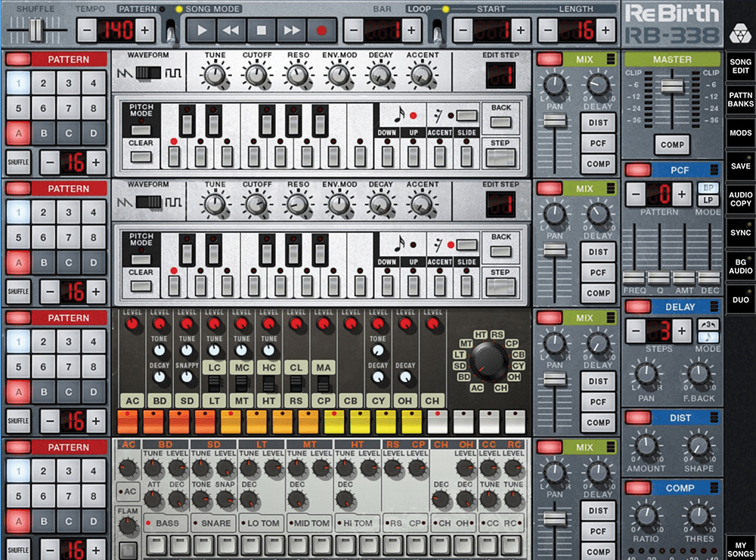Click the Record button in transport

pos(321,31)
